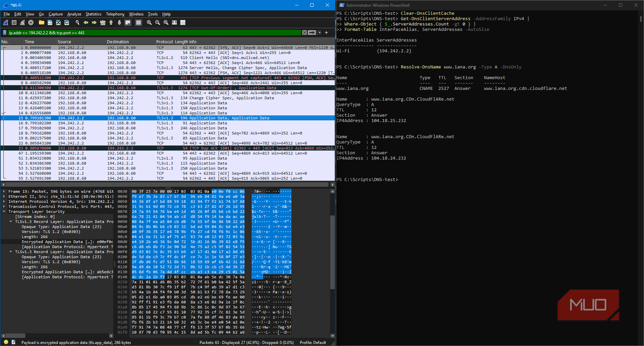Open the recent filter history dropdown

point(320,33)
